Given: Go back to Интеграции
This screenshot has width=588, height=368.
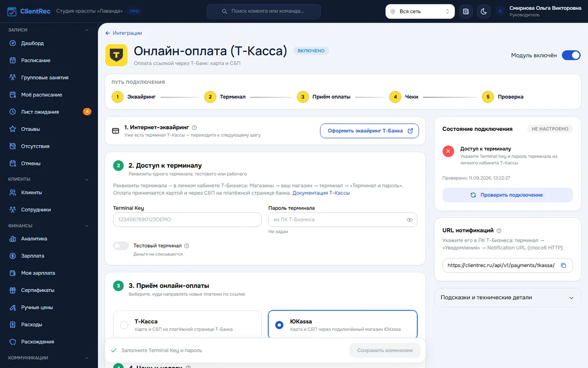Looking at the screenshot, I should tap(123, 33).
